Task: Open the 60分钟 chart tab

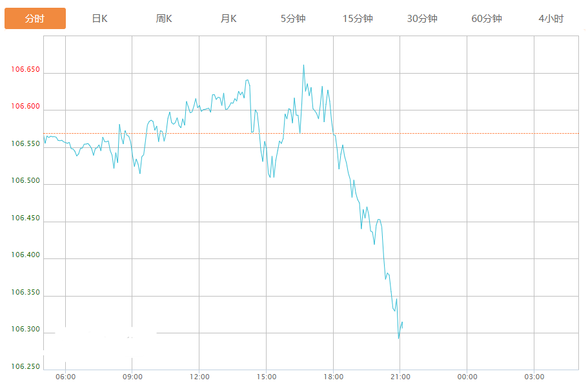Action: (x=487, y=19)
